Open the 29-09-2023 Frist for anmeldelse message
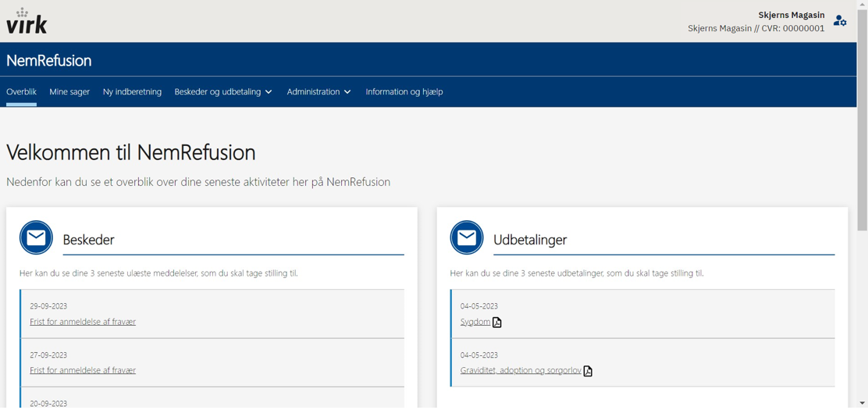The width and height of the screenshot is (868, 410). 83,322
